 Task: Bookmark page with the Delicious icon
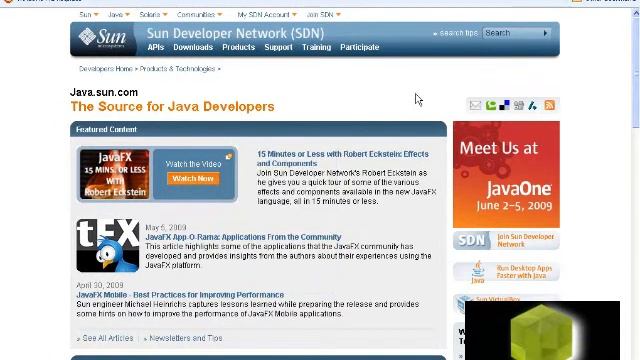pos(504,105)
